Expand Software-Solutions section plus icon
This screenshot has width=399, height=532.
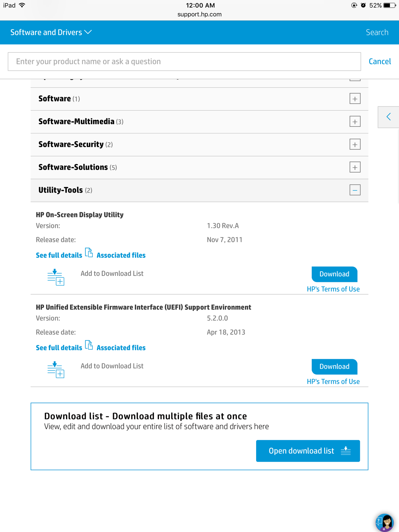(x=355, y=168)
